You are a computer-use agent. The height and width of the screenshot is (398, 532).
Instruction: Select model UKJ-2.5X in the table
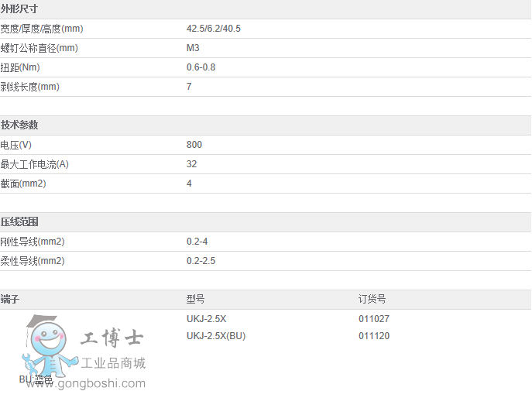[206, 318]
